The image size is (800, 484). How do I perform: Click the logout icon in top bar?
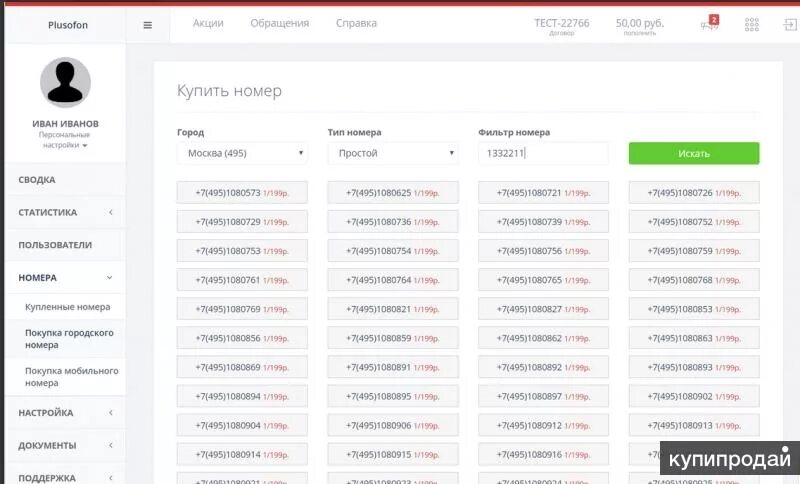coord(790,24)
